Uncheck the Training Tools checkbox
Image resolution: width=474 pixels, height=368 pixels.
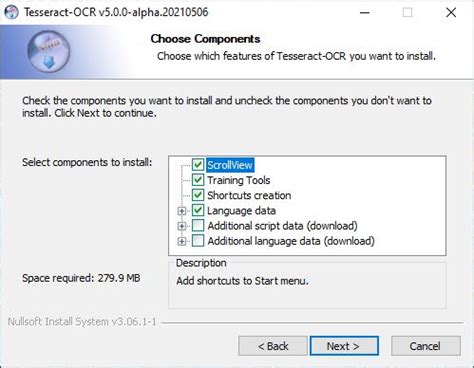(x=198, y=180)
